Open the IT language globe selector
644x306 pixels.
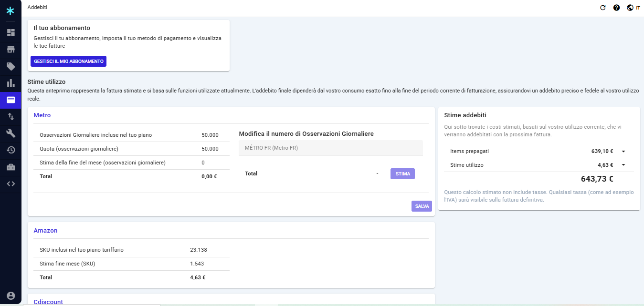(x=633, y=8)
